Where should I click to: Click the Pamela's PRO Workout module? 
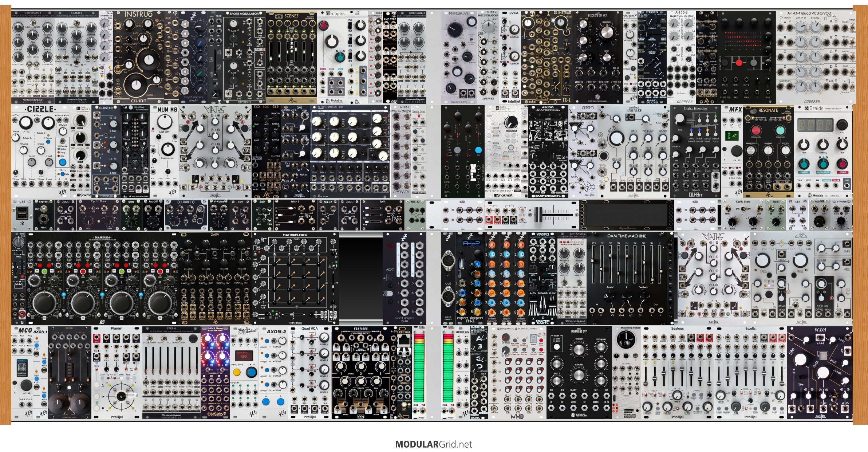coord(244,373)
